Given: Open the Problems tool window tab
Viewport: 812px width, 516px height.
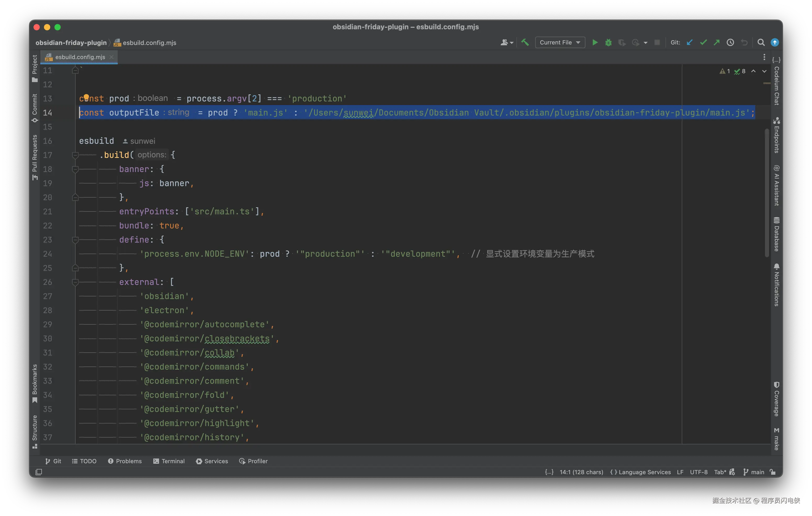Looking at the screenshot, I should [x=125, y=461].
